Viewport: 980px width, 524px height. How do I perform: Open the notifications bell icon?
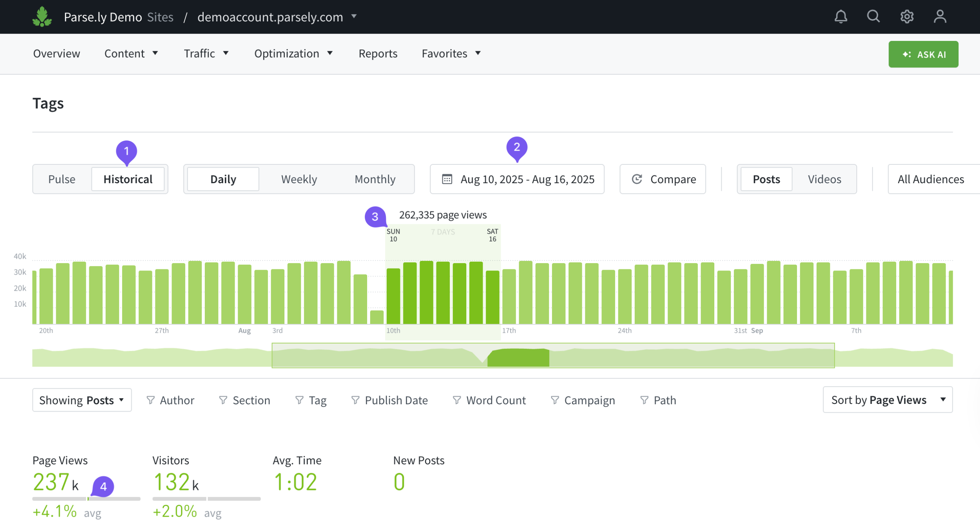coord(841,16)
